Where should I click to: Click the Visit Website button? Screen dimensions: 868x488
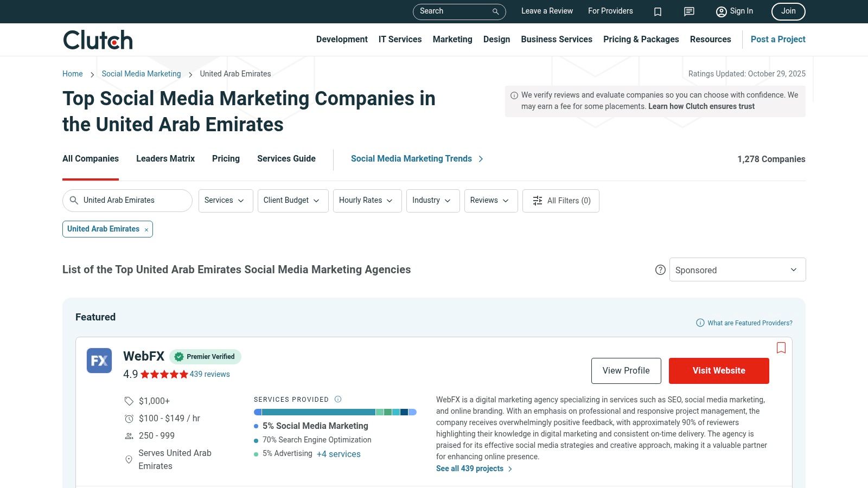point(718,371)
